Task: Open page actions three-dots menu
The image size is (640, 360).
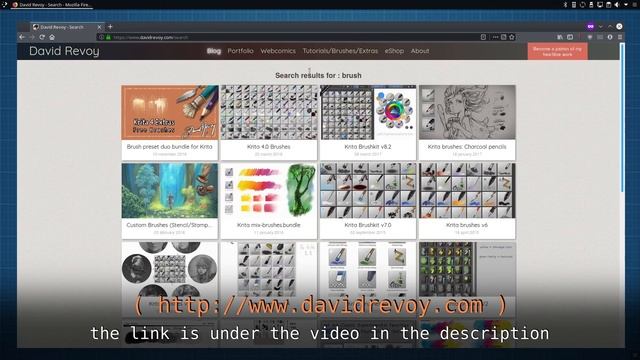Action: 495,37
